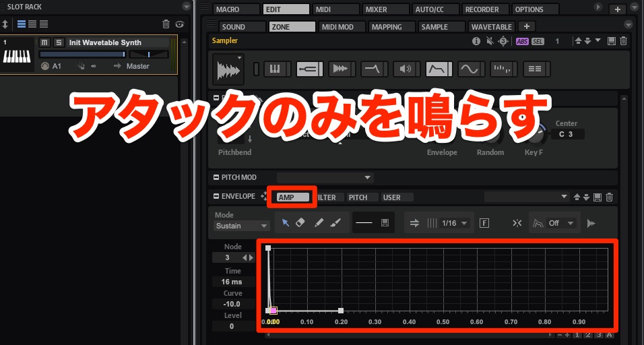Viewport: 644px width, 345px height.
Task: Open the PITCH MOD dropdown
Action: pyautogui.click(x=325, y=177)
